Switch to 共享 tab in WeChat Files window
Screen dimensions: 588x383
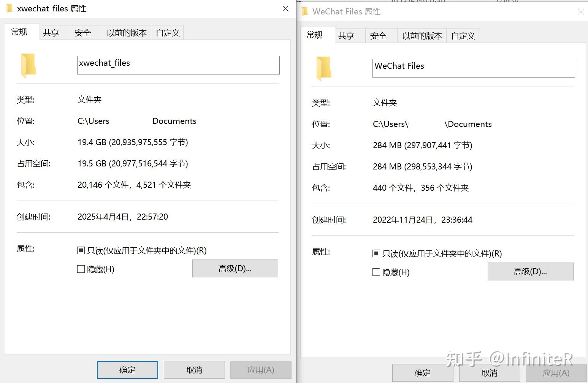tap(350, 36)
